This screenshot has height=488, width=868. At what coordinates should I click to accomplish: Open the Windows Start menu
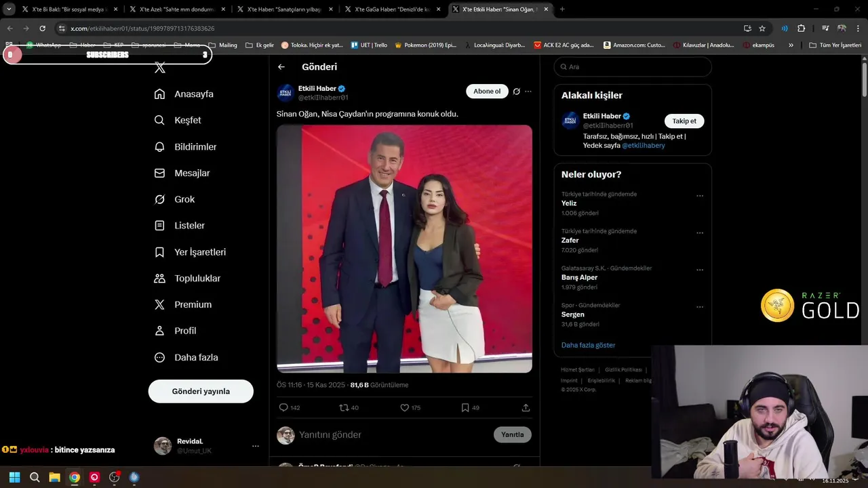(14, 477)
